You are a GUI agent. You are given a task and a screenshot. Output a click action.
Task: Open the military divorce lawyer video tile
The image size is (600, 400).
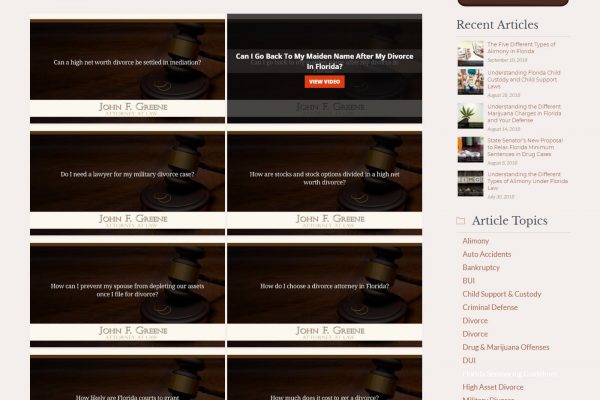point(127,174)
